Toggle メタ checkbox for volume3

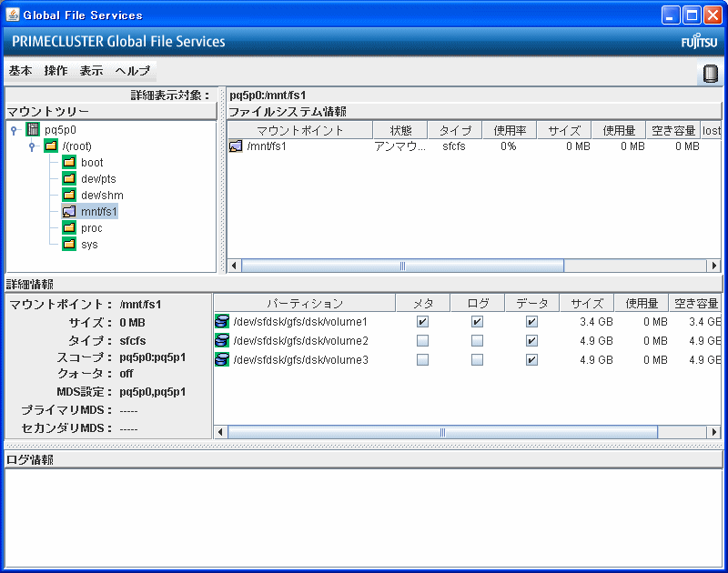[422, 359]
